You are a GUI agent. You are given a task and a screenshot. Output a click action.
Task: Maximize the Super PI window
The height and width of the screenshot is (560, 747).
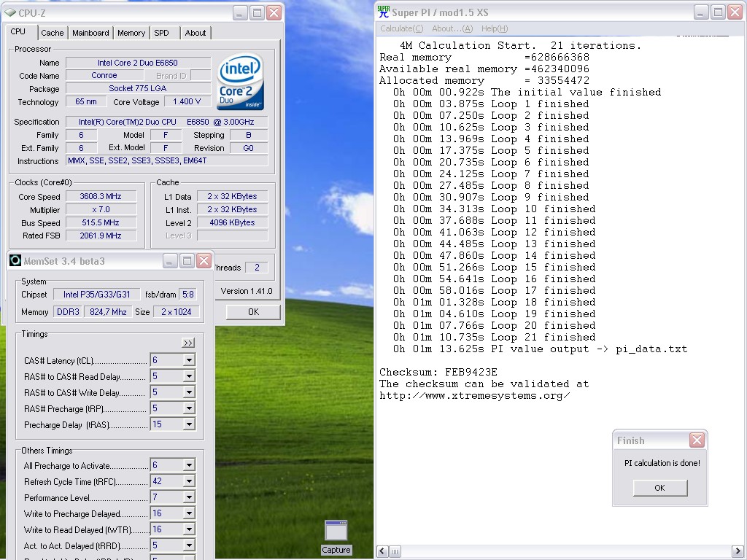pyautogui.click(x=718, y=12)
